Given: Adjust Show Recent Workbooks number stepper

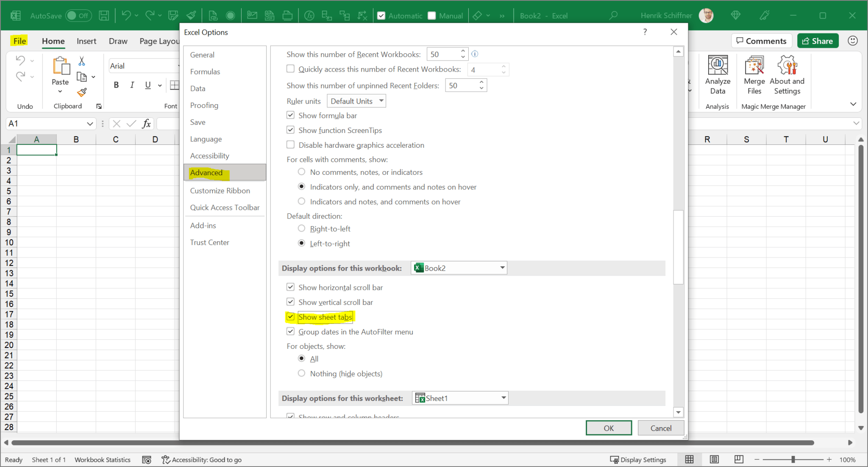Looking at the screenshot, I should pos(462,53).
